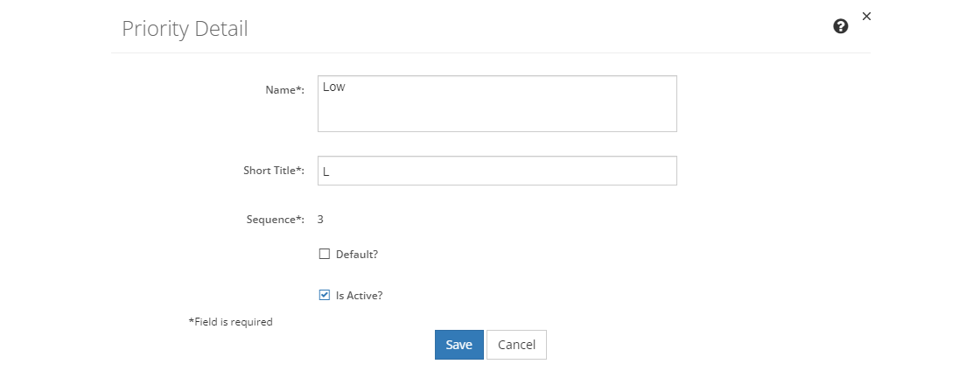Click the Sequence* field label

[x=275, y=220]
